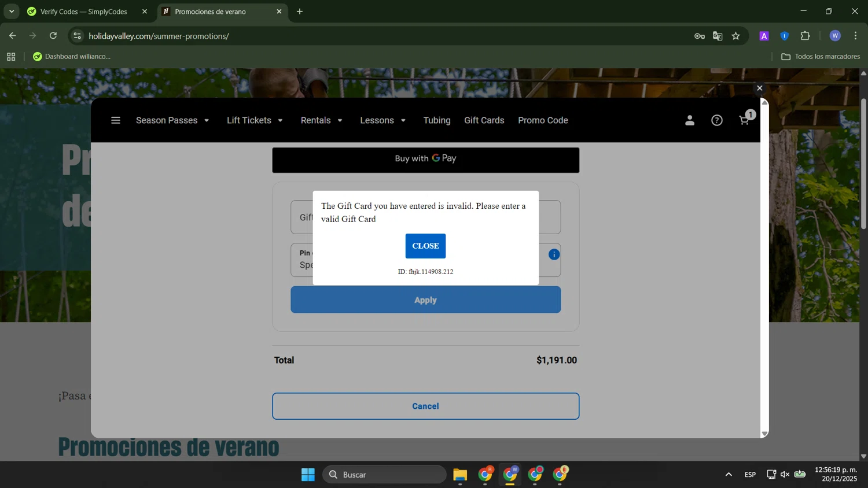Expand the Lessons dropdown
Viewport: 868px width, 488px height.
[x=383, y=120]
